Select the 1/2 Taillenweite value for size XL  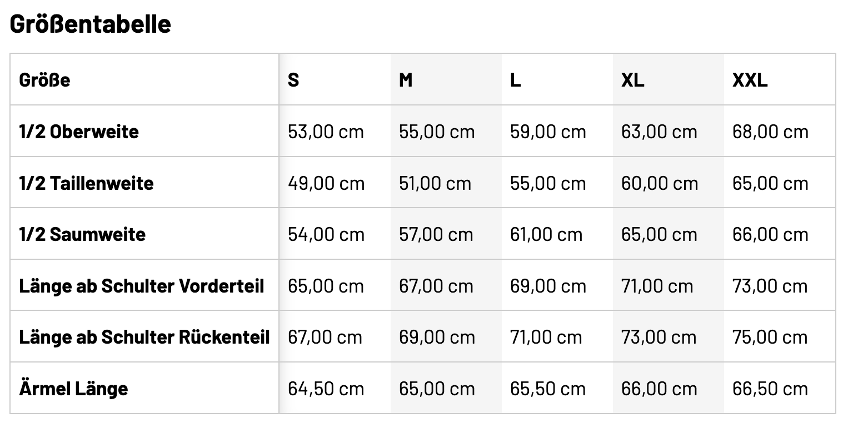tap(659, 183)
